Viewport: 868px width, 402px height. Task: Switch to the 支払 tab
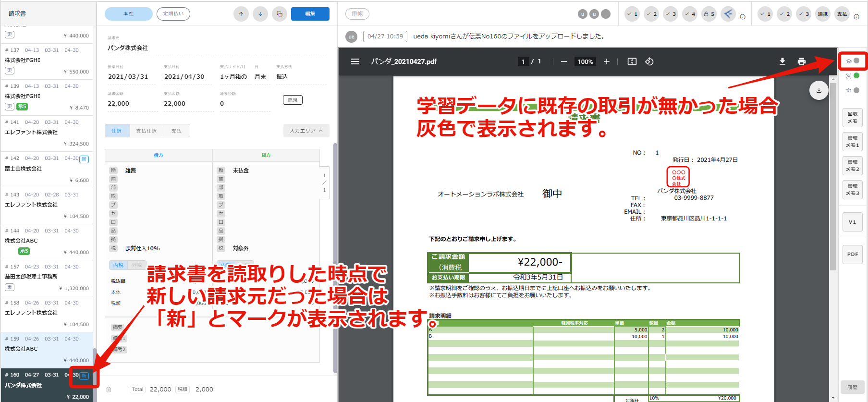pos(177,131)
